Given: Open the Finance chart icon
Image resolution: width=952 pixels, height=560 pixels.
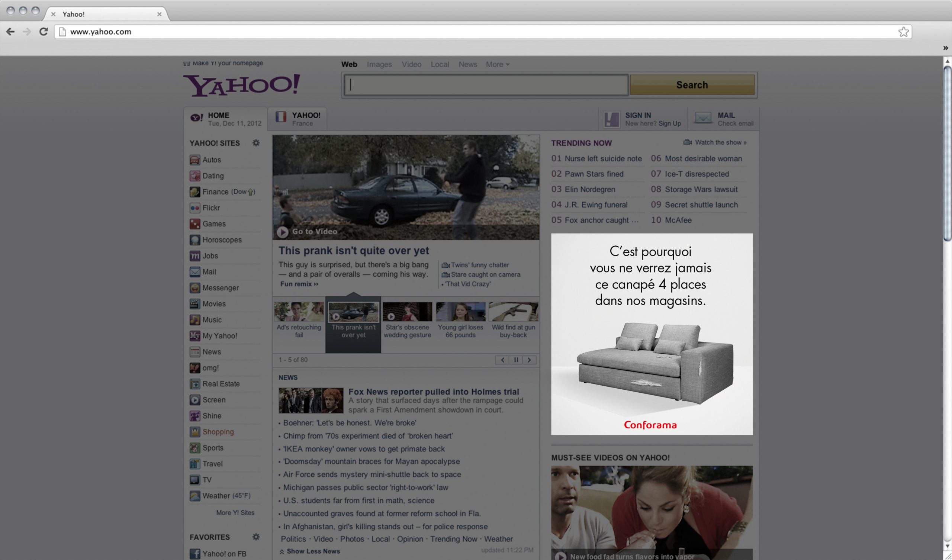Looking at the screenshot, I should point(194,192).
